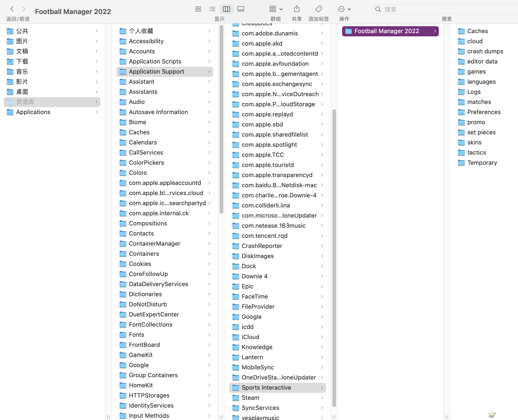Viewport: 518px width, 420px height.
Task: Open the Epic folder
Action: click(277, 286)
